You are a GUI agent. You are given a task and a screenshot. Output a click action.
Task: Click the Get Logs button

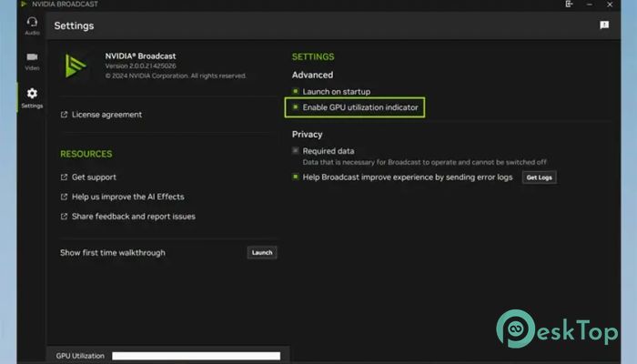tap(539, 177)
